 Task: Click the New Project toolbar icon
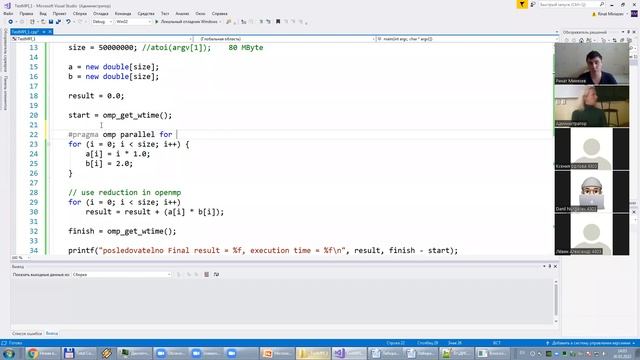click(32, 22)
